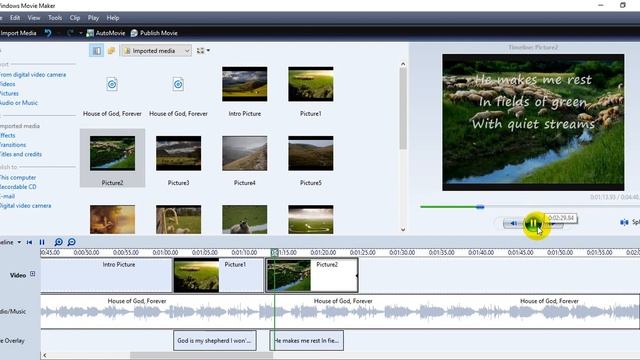
Task: Select the 'God is my shepherd' title overlay
Action: pyautogui.click(x=215, y=340)
